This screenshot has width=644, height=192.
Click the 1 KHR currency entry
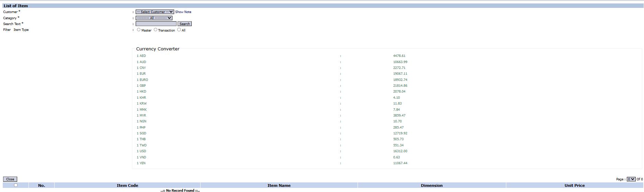pyautogui.click(x=142, y=98)
